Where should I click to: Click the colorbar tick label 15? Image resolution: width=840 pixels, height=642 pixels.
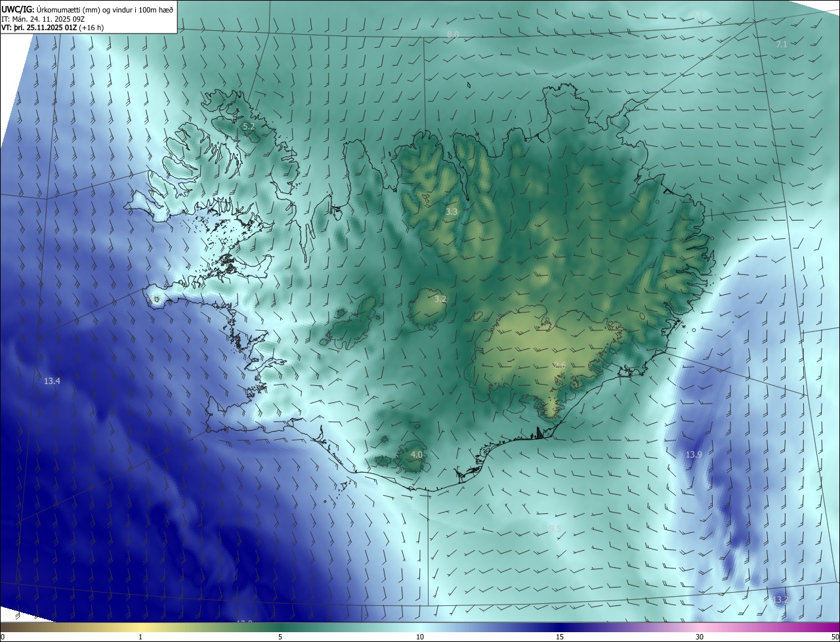(x=560, y=637)
